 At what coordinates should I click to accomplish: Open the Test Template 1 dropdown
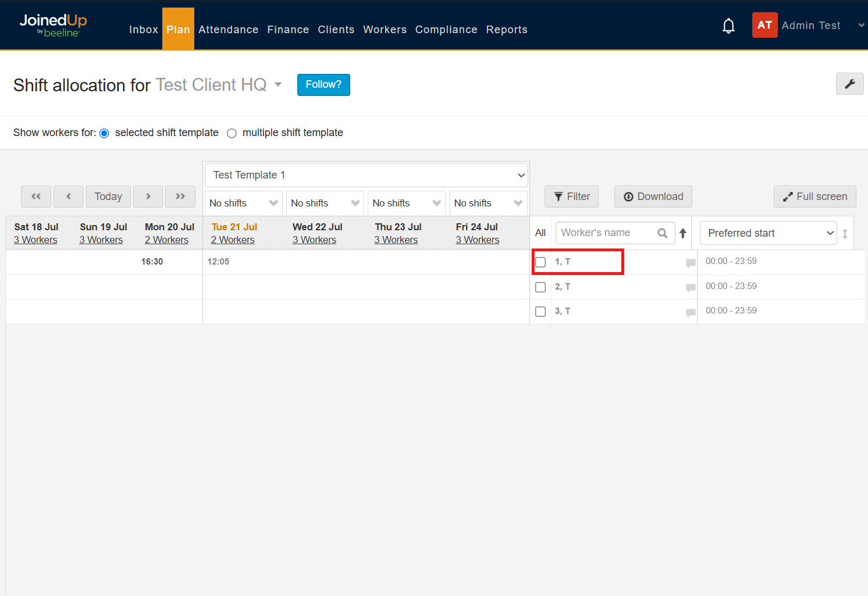(x=366, y=175)
